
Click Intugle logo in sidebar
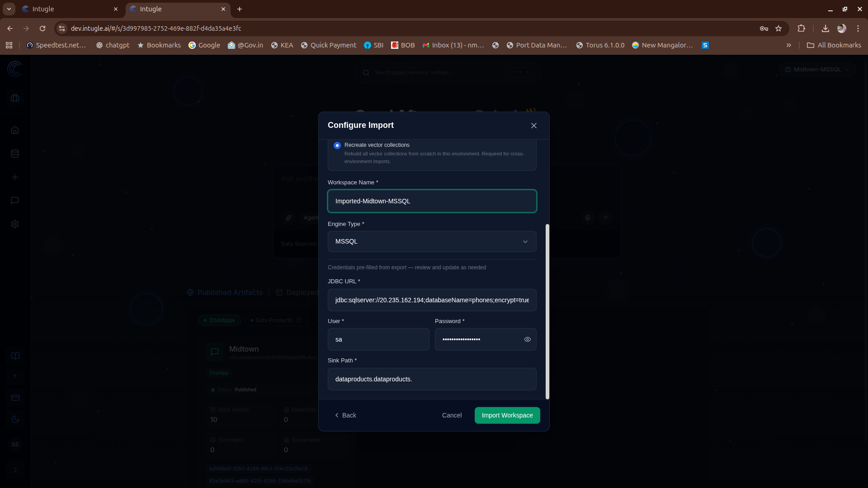coord(15,69)
